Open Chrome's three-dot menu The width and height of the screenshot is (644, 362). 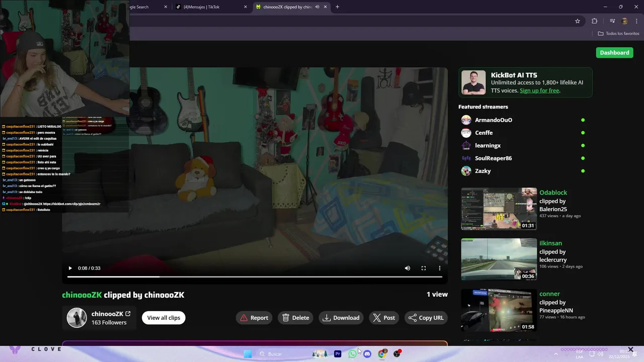point(636,21)
